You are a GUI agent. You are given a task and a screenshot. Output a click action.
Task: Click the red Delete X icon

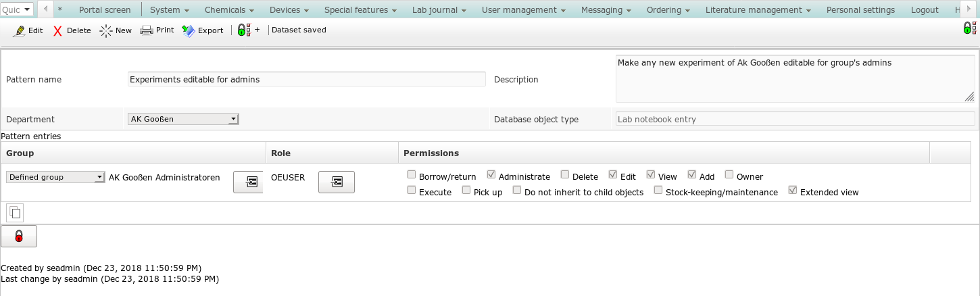[x=58, y=30]
